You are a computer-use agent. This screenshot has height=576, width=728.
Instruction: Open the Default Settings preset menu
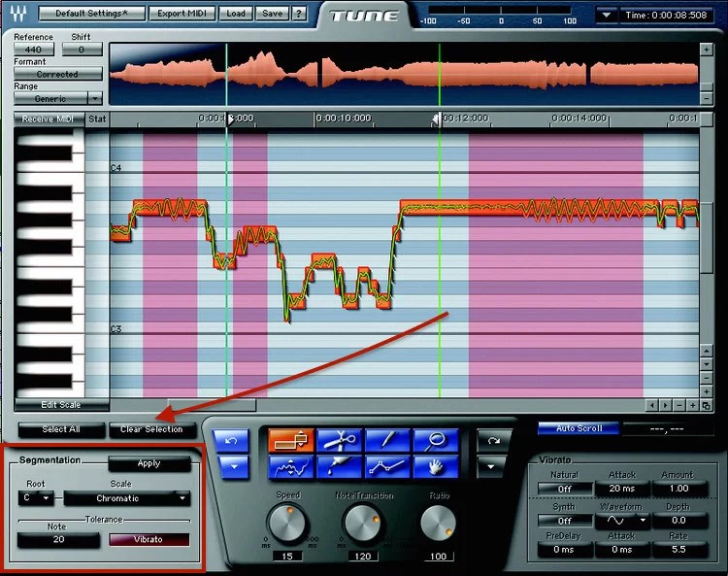(x=91, y=14)
